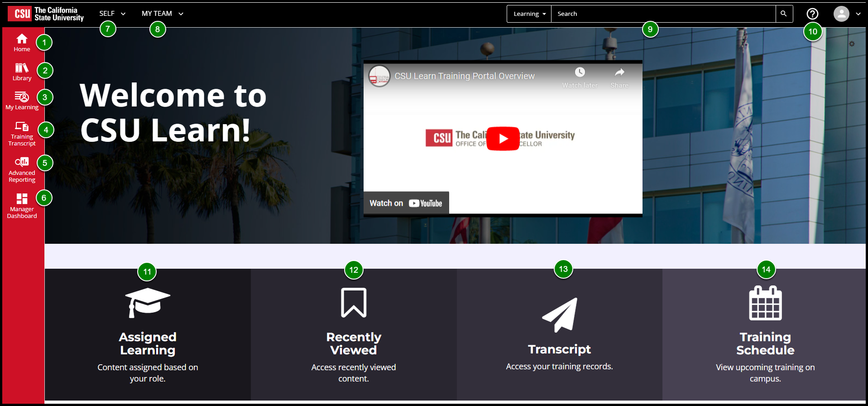The width and height of the screenshot is (868, 406).
Task: Click "View upcoming training on campus." text
Action: [x=765, y=373]
